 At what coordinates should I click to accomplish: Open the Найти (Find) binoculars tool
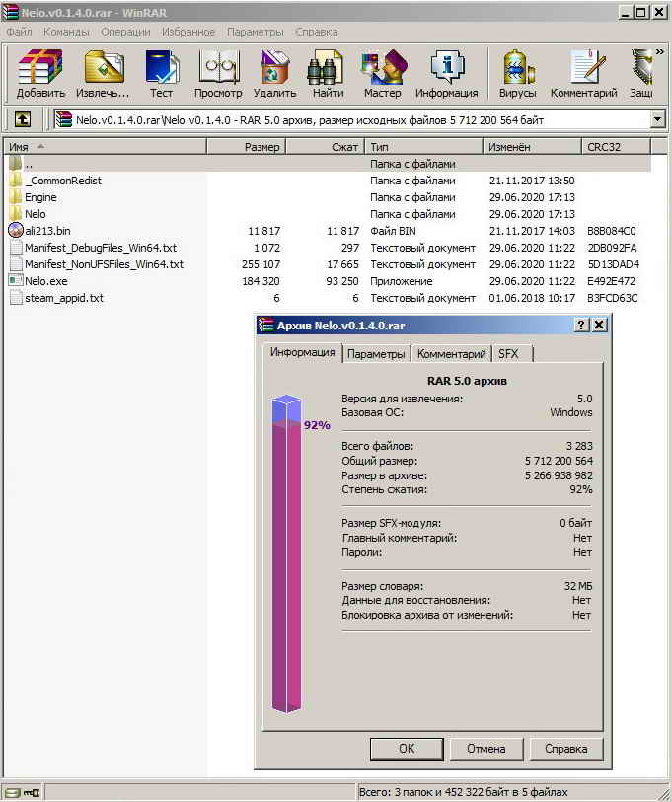(x=328, y=74)
